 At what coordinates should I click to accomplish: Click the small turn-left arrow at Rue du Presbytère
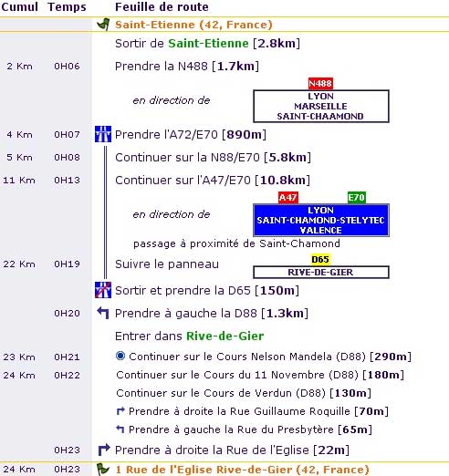pos(120,429)
